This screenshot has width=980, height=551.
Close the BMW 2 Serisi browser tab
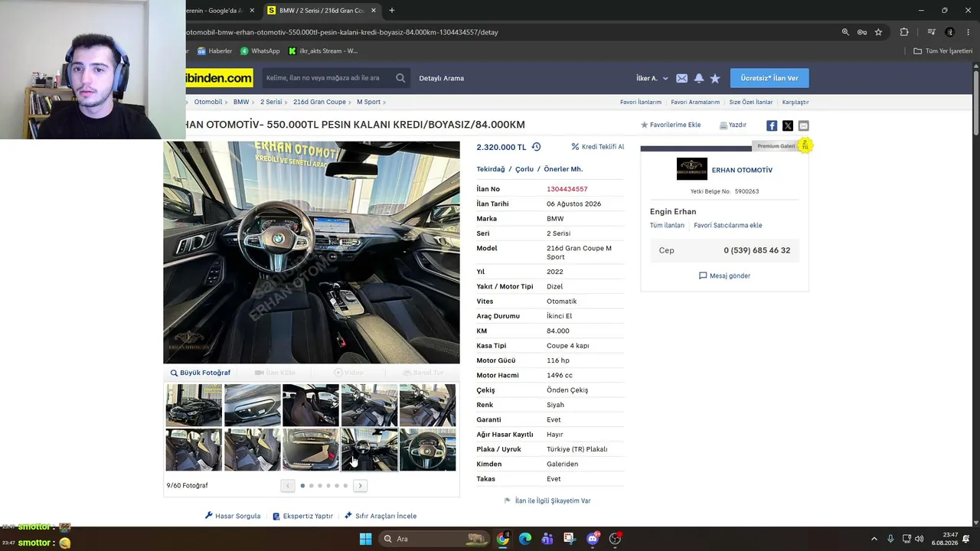click(374, 11)
